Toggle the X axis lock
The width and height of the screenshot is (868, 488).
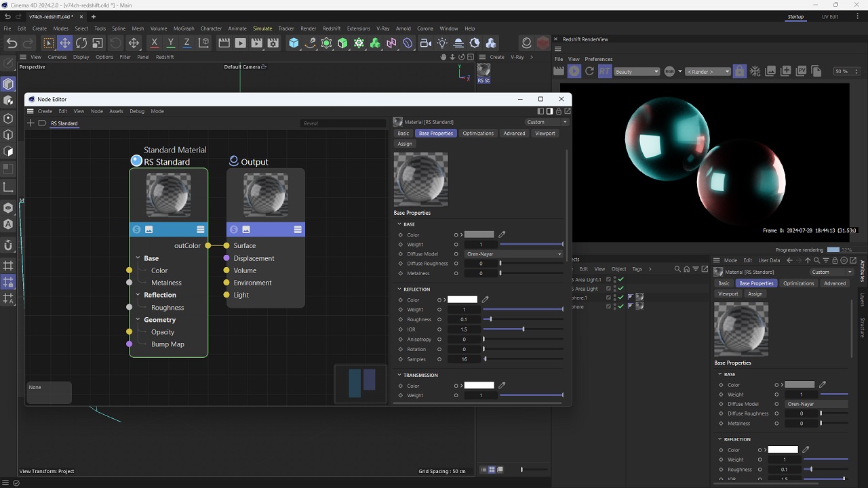coord(155,43)
